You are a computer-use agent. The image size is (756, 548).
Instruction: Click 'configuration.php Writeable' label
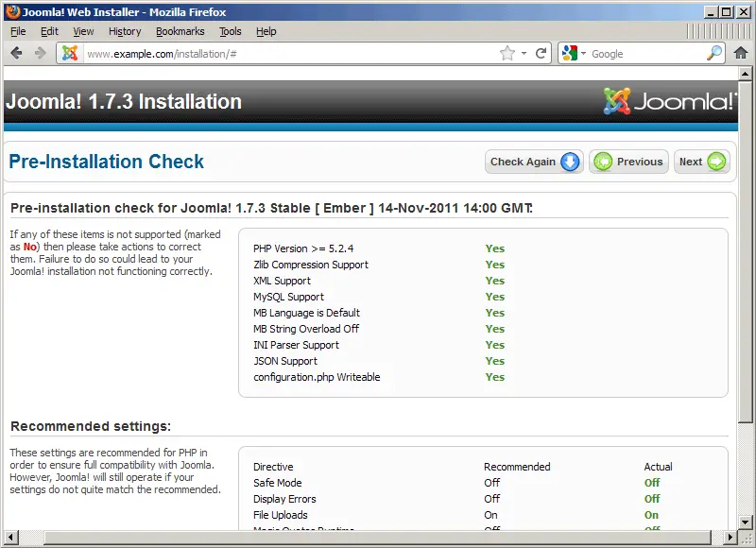(x=317, y=377)
